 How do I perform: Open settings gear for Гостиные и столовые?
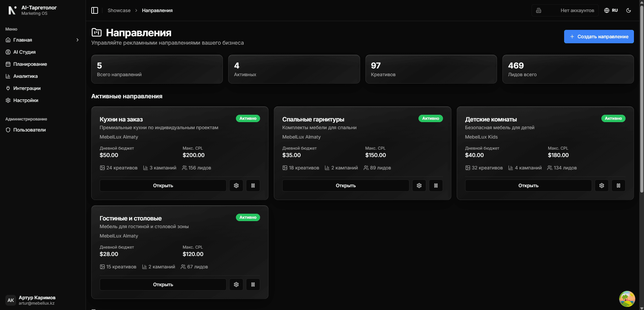pos(236,285)
